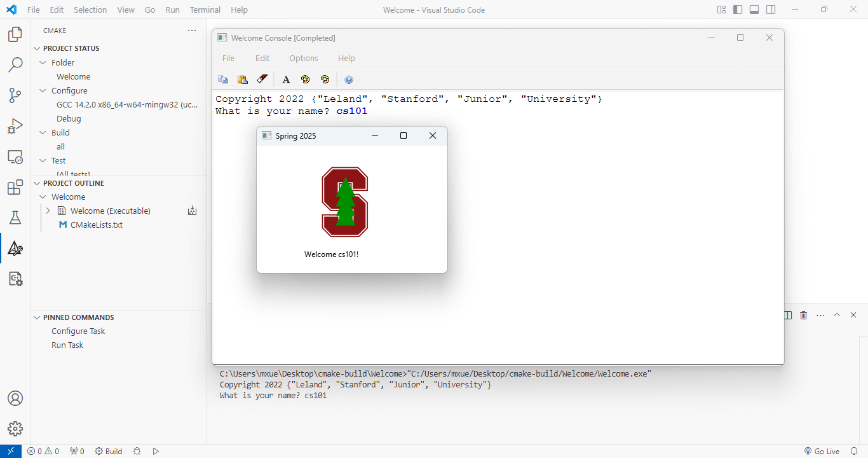This screenshot has height=458, width=868.
Task: Click the Copy icon in console toolbar
Action: point(223,80)
